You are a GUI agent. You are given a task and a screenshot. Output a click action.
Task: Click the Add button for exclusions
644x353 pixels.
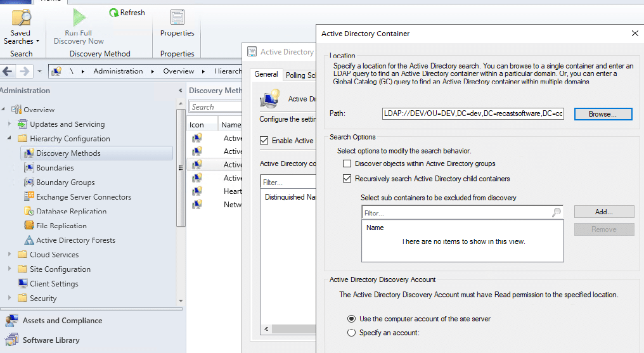tap(603, 212)
